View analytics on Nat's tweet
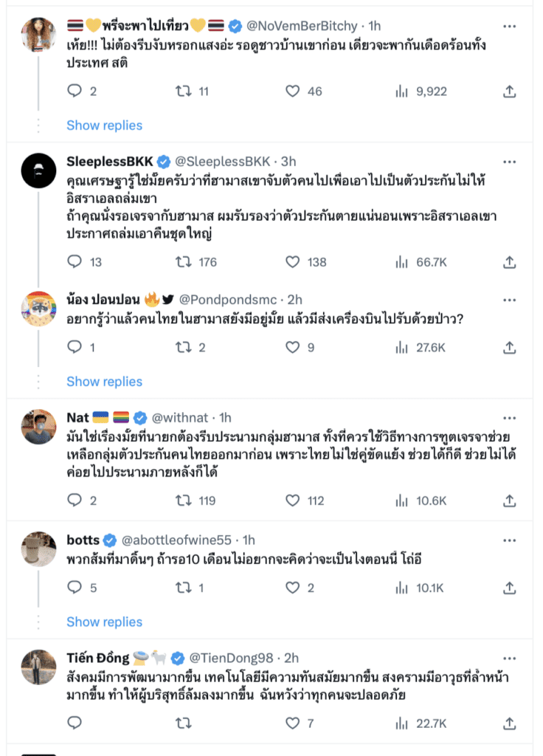543x756 pixels. click(401, 501)
